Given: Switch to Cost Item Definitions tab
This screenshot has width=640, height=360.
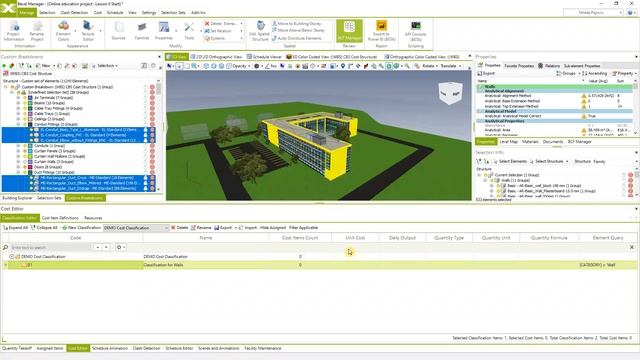Looking at the screenshot, I should [x=60, y=218].
